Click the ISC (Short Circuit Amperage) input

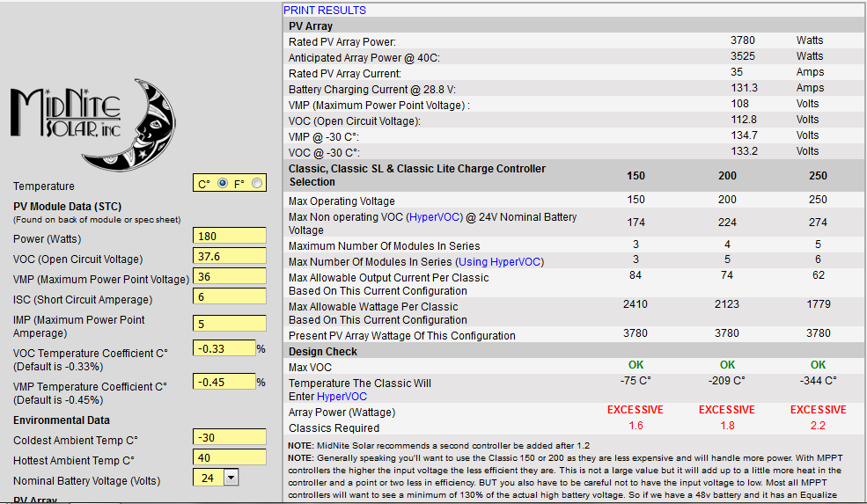coord(230,296)
